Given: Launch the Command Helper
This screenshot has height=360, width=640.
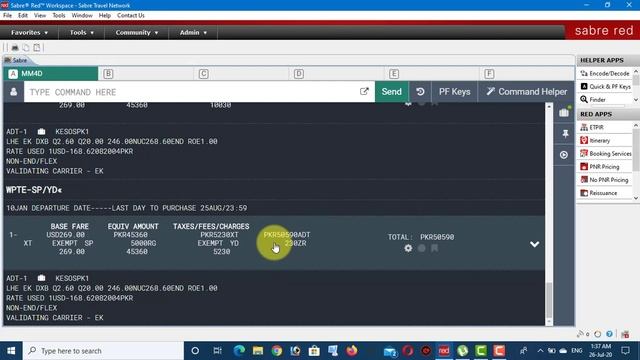Looking at the screenshot, I should click(x=527, y=92).
